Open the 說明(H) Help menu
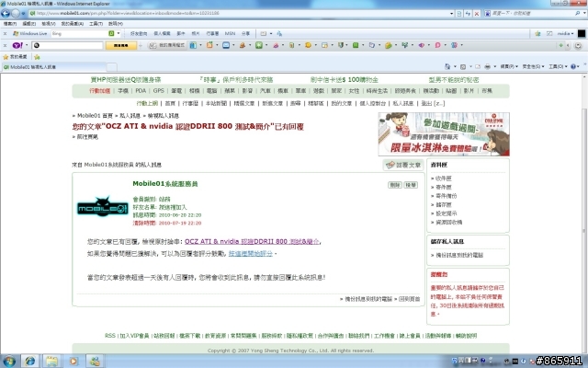Screen dimensions: 588x368 click(116, 24)
